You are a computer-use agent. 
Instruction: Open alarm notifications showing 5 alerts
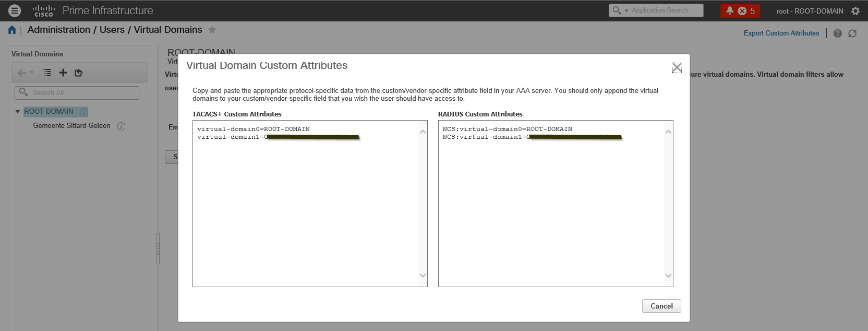[x=740, y=10]
